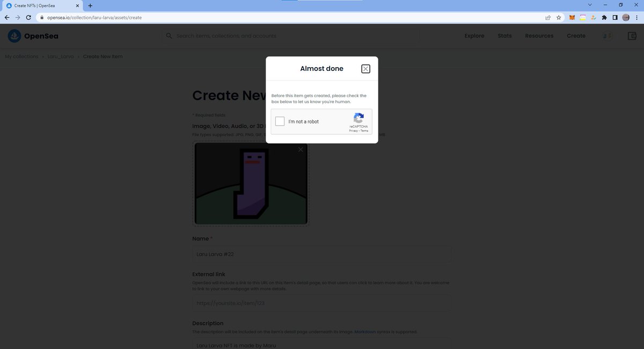Open the reCAPTCHA Privacy link
The width and height of the screenshot is (644, 349).
tap(353, 130)
